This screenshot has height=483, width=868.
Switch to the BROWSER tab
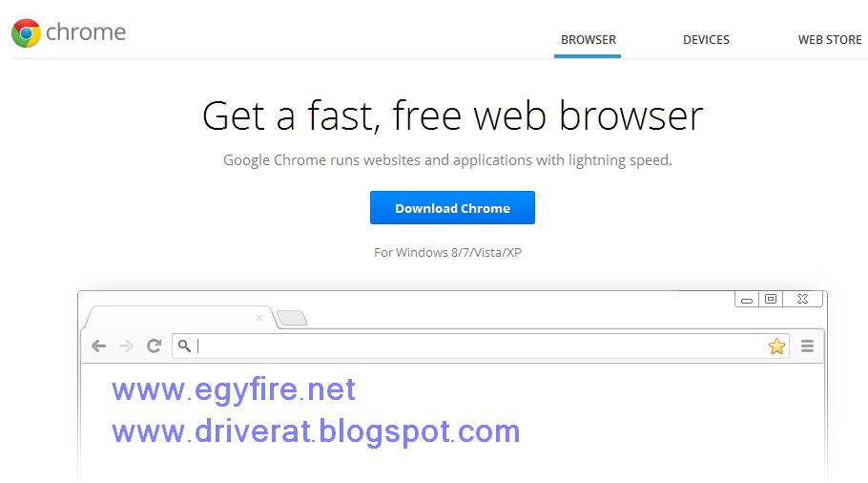(x=588, y=40)
